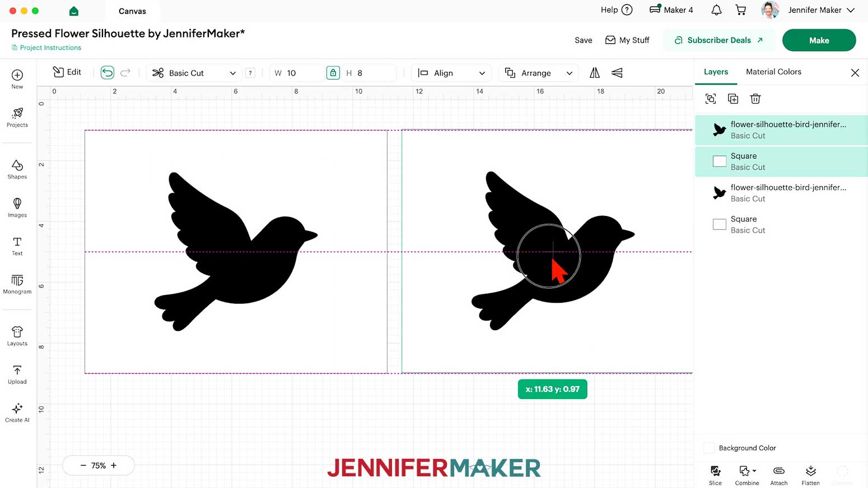
Task: Switch to the Material Colors tab
Action: [x=773, y=72]
